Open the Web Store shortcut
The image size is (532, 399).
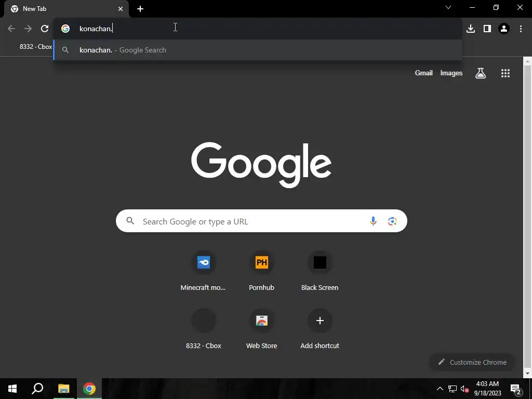[262, 329]
